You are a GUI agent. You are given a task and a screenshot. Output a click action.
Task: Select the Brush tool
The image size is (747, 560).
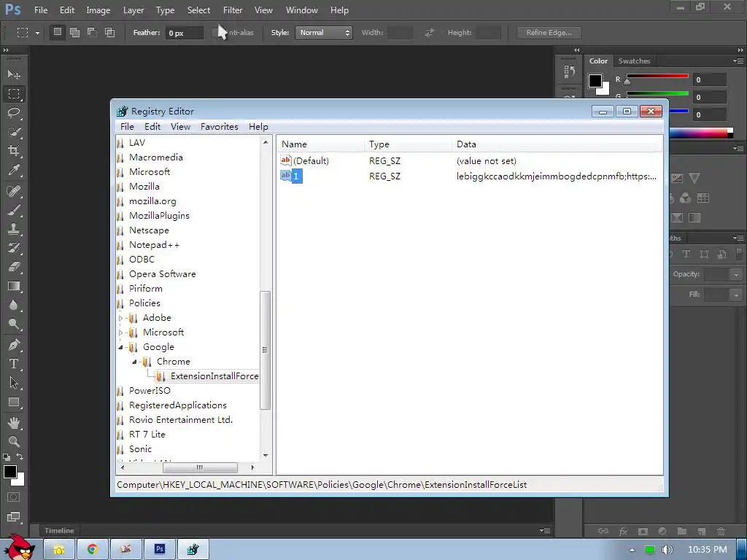click(x=14, y=210)
